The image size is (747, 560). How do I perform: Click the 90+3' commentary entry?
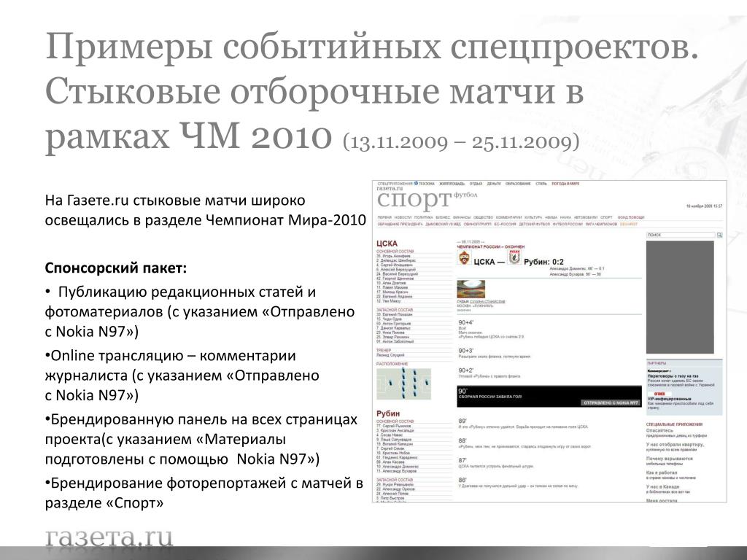(x=494, y=353)
